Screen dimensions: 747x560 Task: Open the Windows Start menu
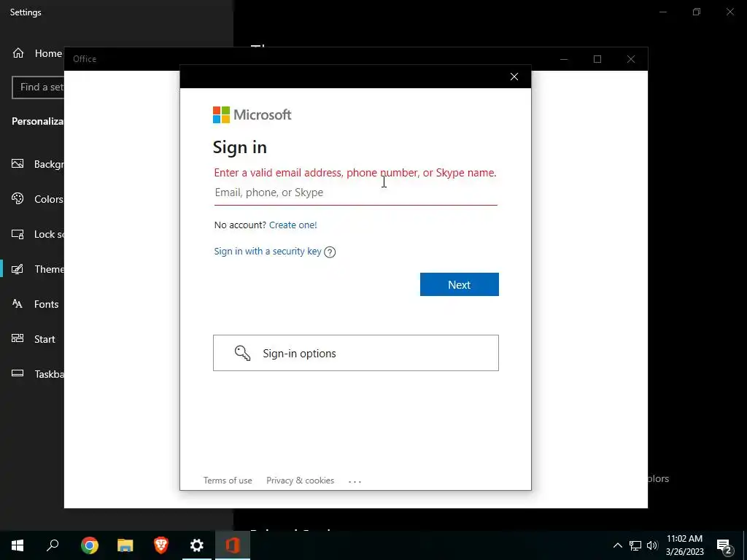tap(18, 545)
